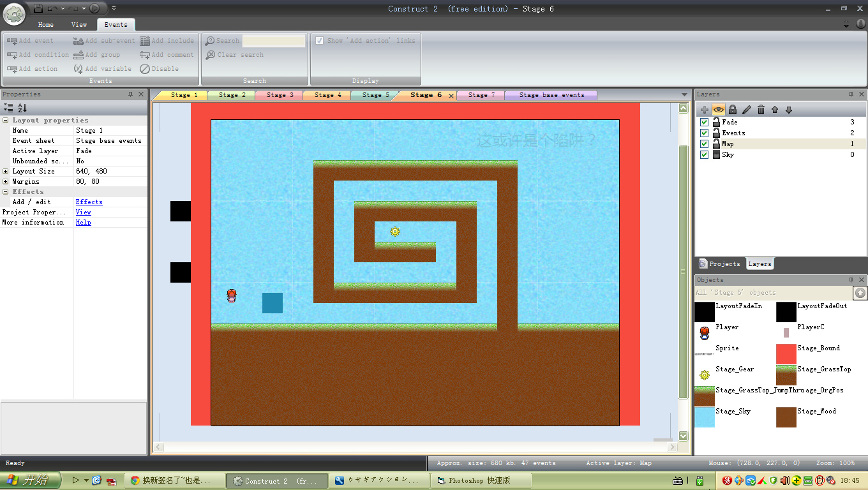
Task: Switch to the Home ribbon tab
Action: 46,25
